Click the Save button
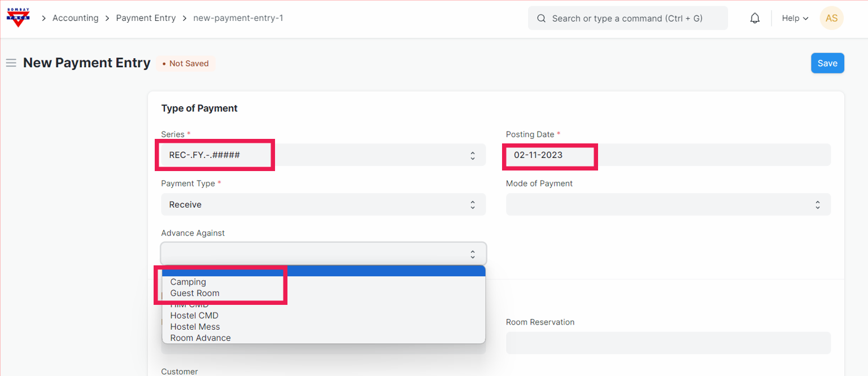This screenshot has height=376, width=868. point(827,63)
